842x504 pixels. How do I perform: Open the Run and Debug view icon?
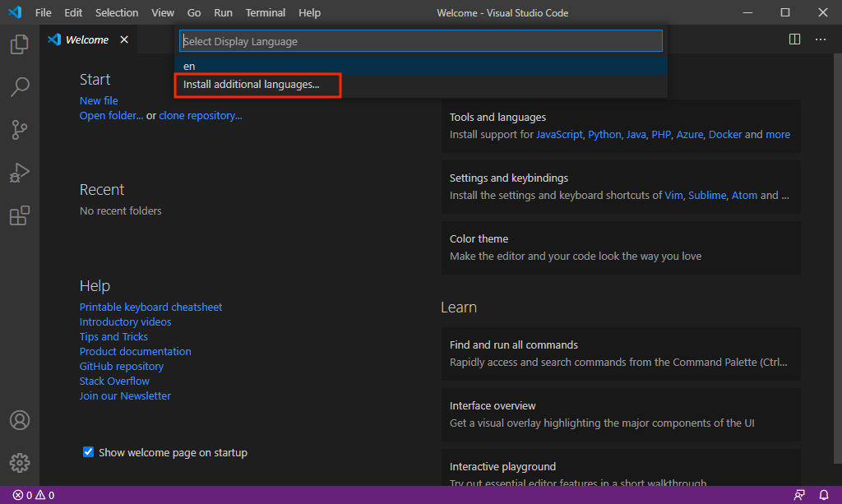pos(20,173)
